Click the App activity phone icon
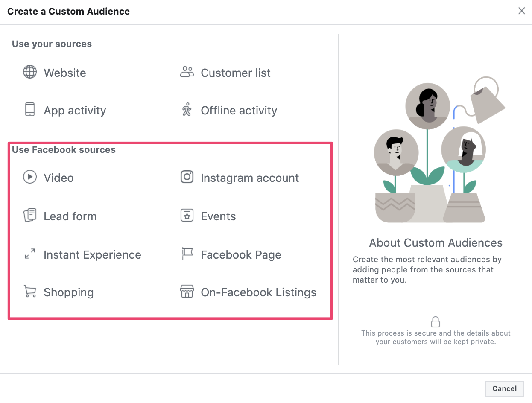This screenshot has width=532, height=403. tap(30, 110)
